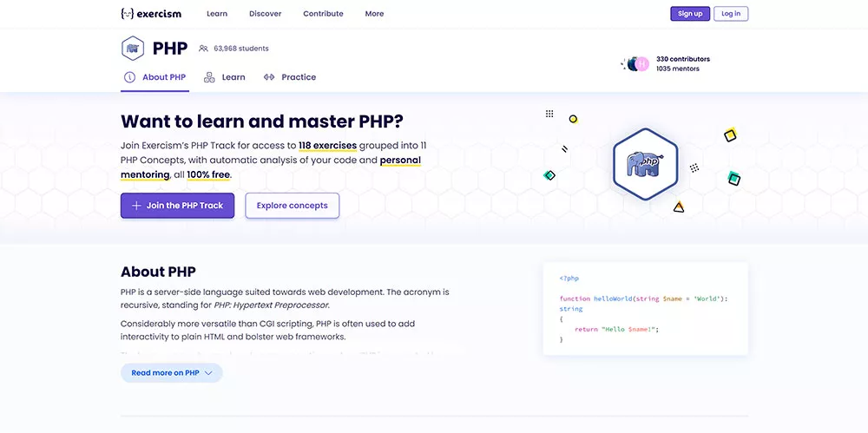This screenshot has width=868, height=433.
Task: Click the contributor avatars
Action: coord(636,63)
